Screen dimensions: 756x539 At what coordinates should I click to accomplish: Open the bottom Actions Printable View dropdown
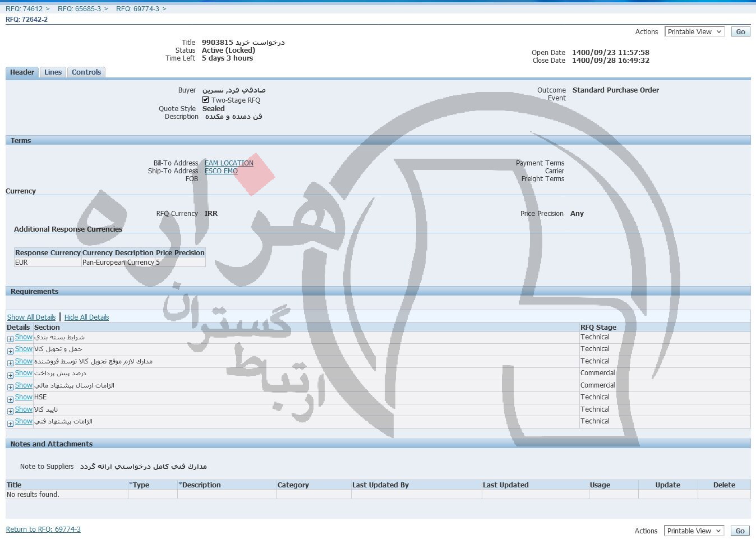click(694, 531)
